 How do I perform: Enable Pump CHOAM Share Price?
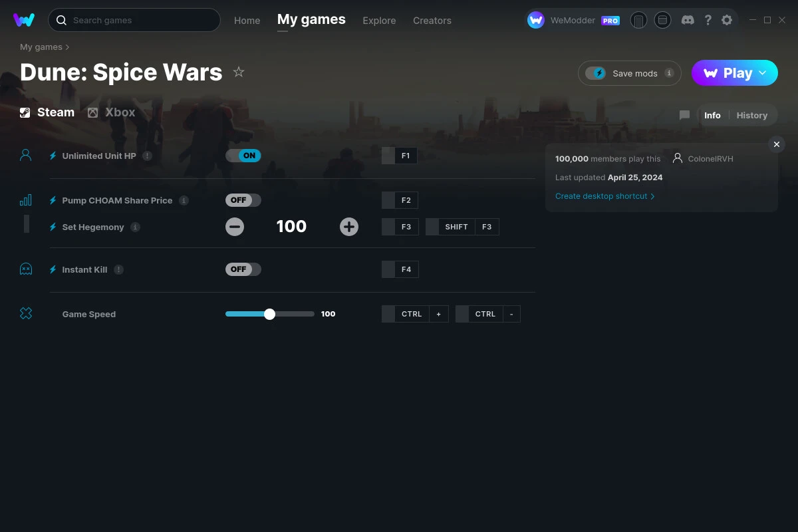click(x=243, y=199)
